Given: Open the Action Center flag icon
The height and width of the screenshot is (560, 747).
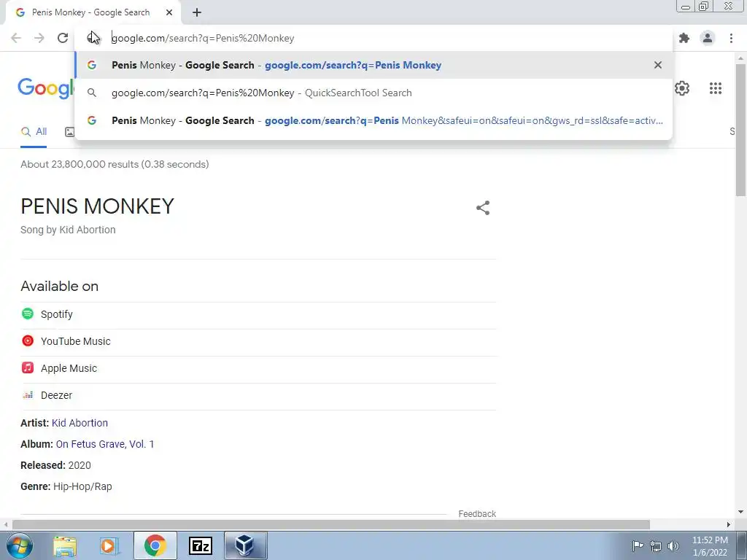Looking at the screenshot, I should point(638,546).
